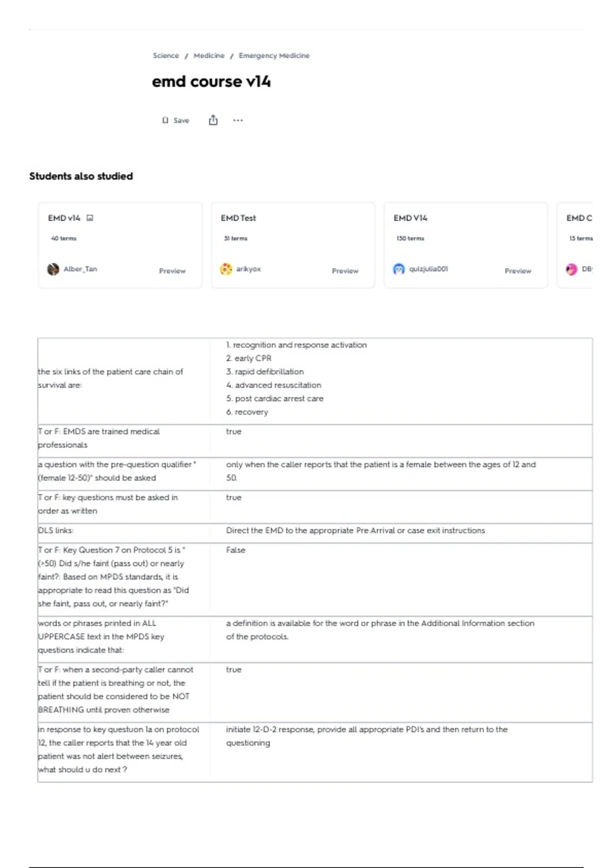This screenshot has width=613, height=868.
Task: Click the pink avatar on the EMD C card
Action: (x=572, y=269)
